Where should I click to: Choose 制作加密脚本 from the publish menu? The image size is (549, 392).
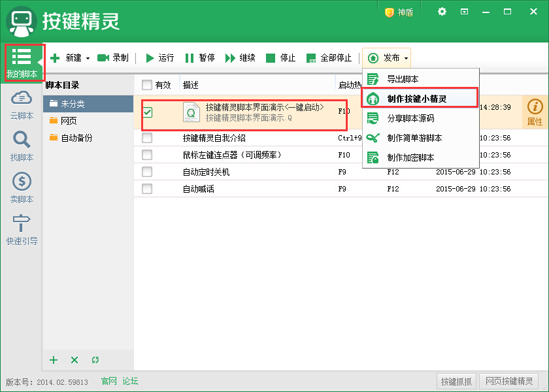pyautogui.click(x=420, y=157)
